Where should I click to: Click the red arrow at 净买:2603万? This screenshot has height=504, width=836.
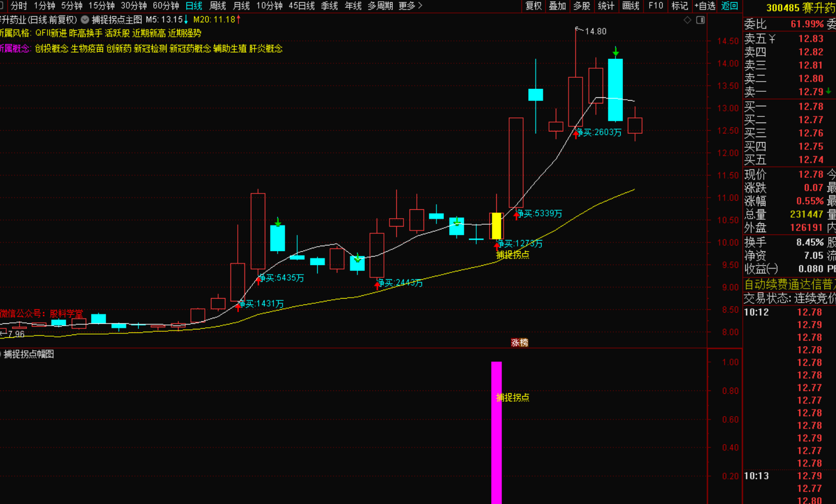(x=576, y=134)
